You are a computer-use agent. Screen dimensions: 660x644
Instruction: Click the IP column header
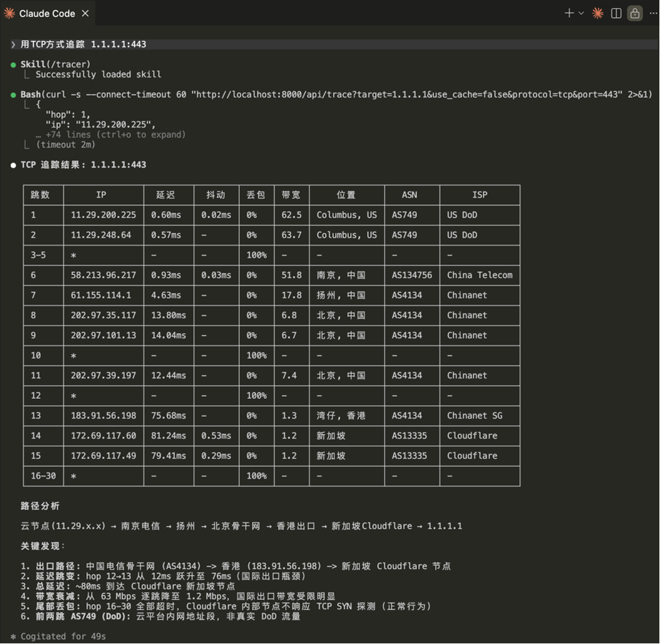[x=103, y=195]
